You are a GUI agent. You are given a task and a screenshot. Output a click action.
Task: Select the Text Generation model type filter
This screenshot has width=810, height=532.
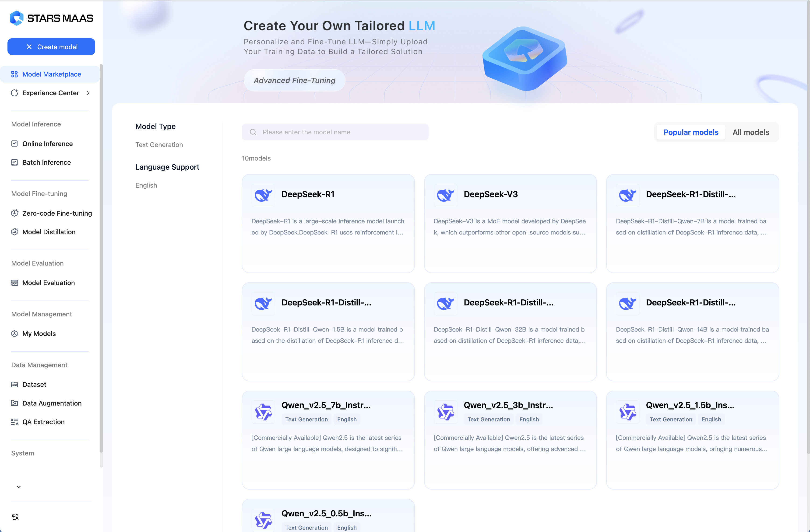click(159, 145)
